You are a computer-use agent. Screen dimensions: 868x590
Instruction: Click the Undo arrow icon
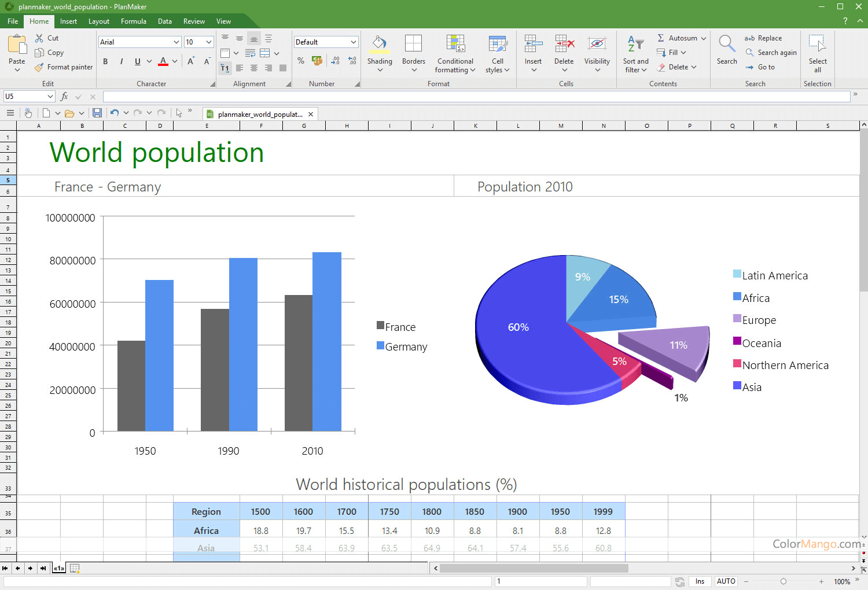pos(115,113)
